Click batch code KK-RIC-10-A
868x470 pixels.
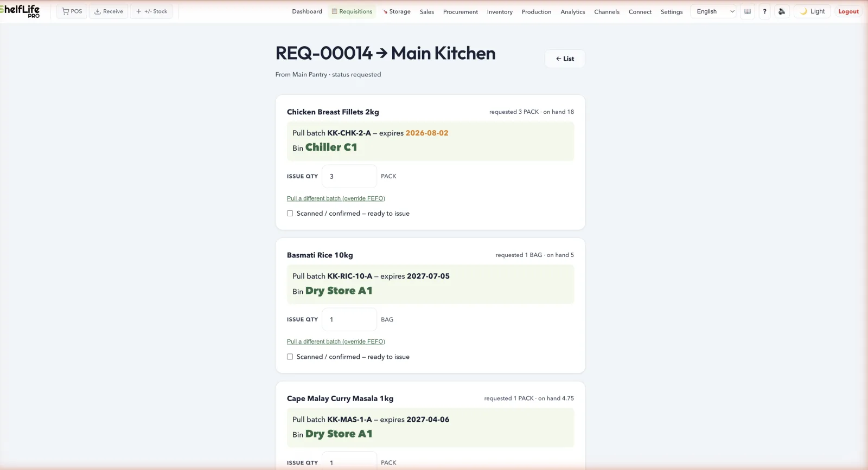tap(350, 276)
